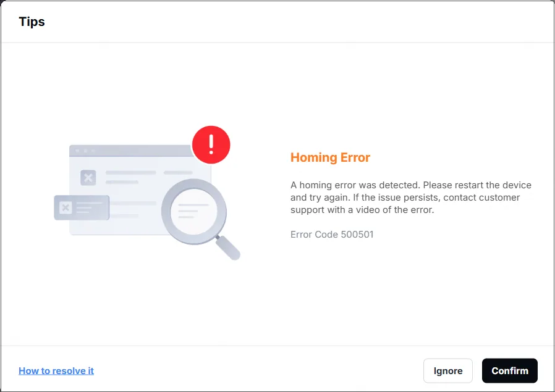The width and height of the screenshot is (555, 392).
Task: Click the small card X icon in the illustration
Action: click(x=66, y=207)
